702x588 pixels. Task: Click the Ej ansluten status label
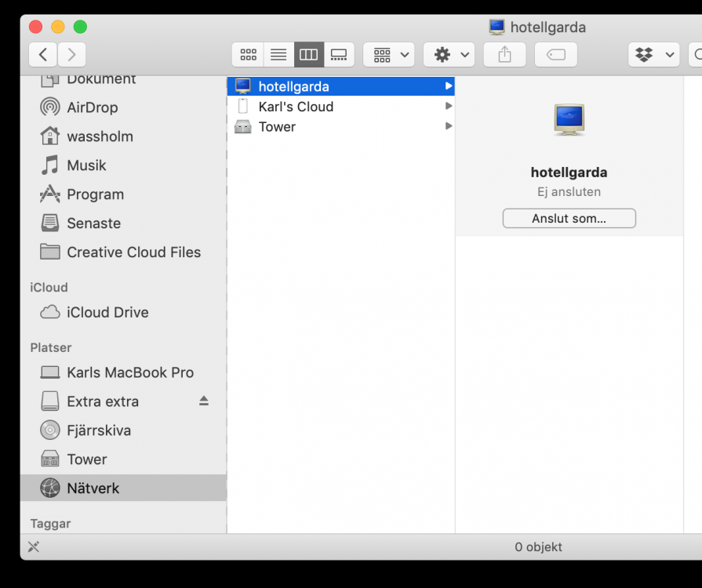pyautogui.click(x=569, y=191)
